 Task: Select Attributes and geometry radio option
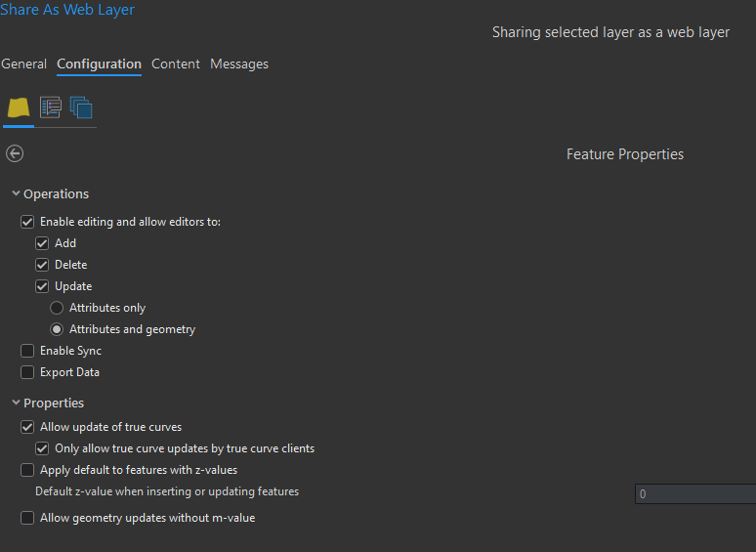coord(57,329)
